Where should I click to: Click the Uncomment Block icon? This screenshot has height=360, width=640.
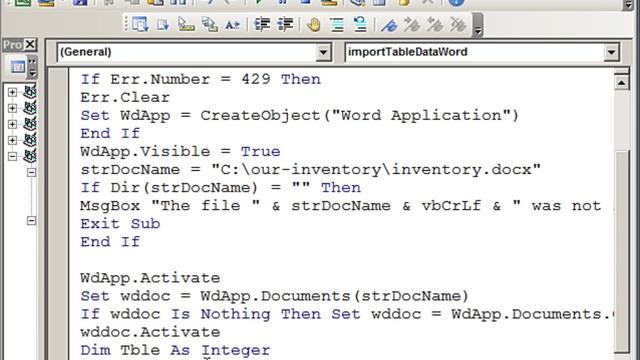point(360,24)
